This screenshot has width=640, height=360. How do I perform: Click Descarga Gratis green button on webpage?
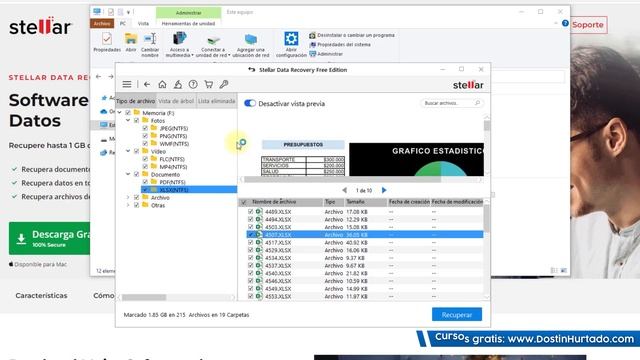click(x=49, y=239)
